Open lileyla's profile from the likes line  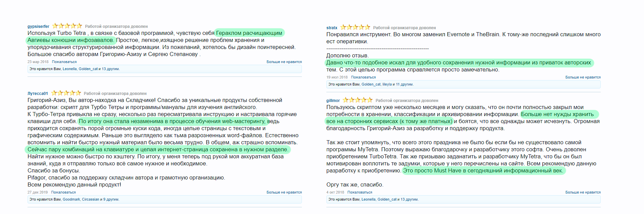[x=387, y=85]
